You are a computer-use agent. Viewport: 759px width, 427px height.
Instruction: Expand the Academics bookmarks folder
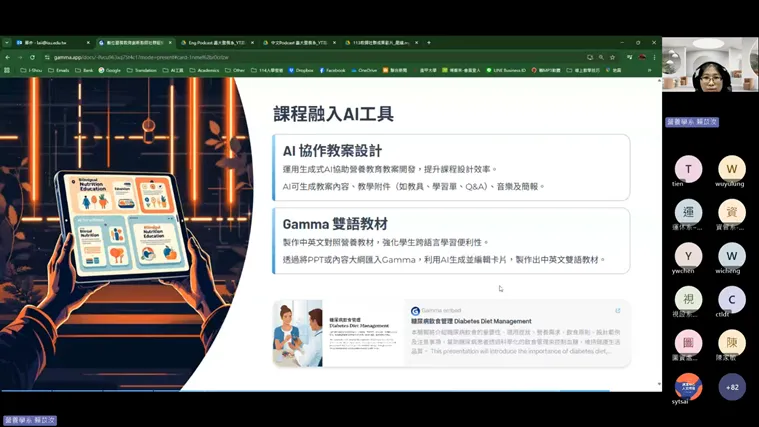click(204, 71)
